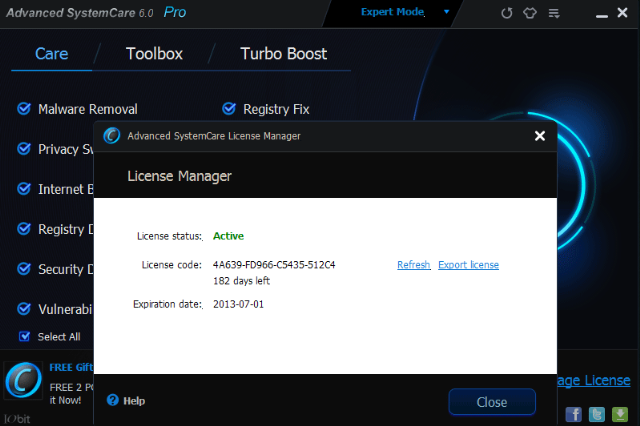Screen dimensions: 640x426
Task: Click the IObit logo at bottom left
Action: (x=17, y=419)
